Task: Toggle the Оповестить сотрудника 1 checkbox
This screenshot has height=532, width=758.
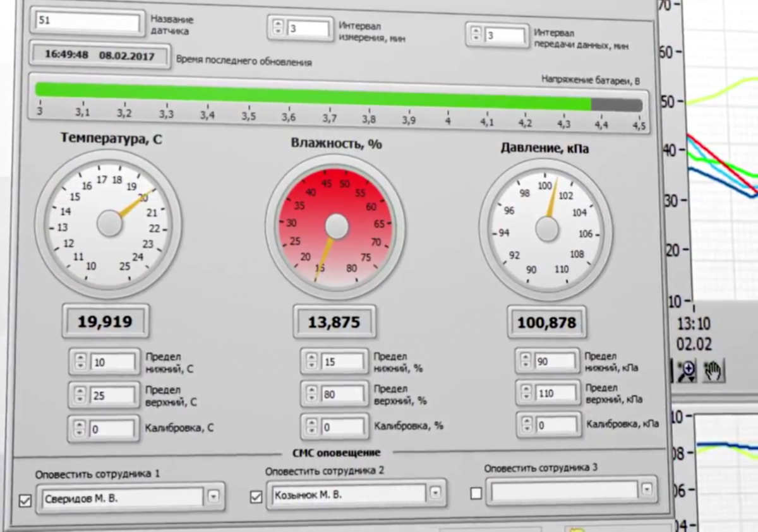Action: (x=25, y=500)
